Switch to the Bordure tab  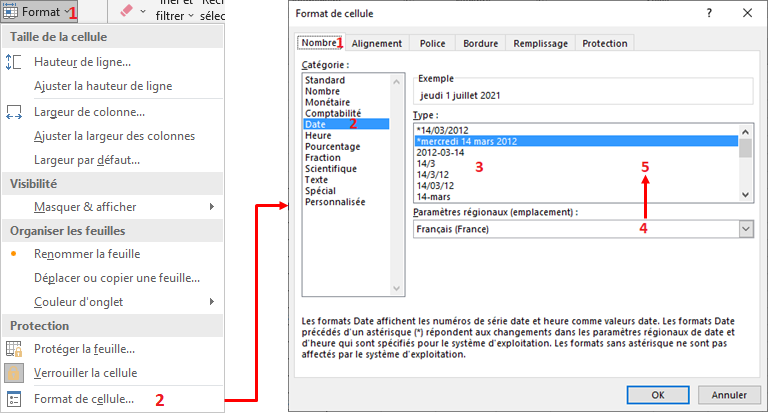coord(480,43)
